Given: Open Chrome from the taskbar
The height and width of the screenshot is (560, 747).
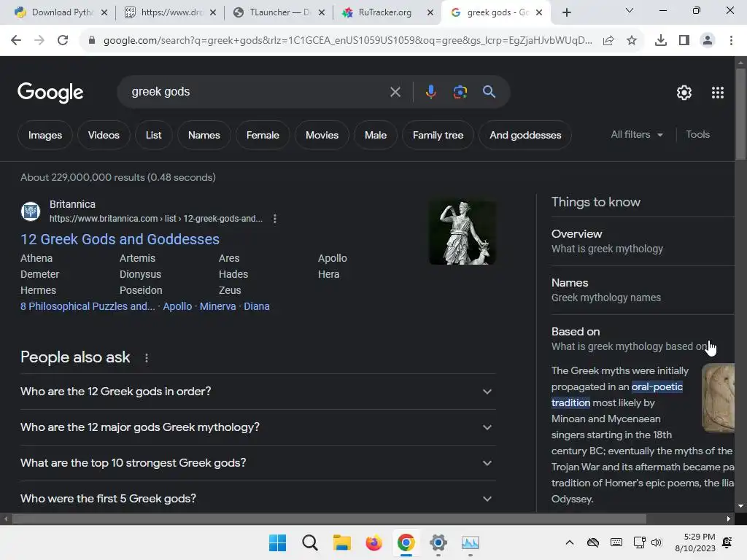Looking at the screenshot, I should [406, 542].
